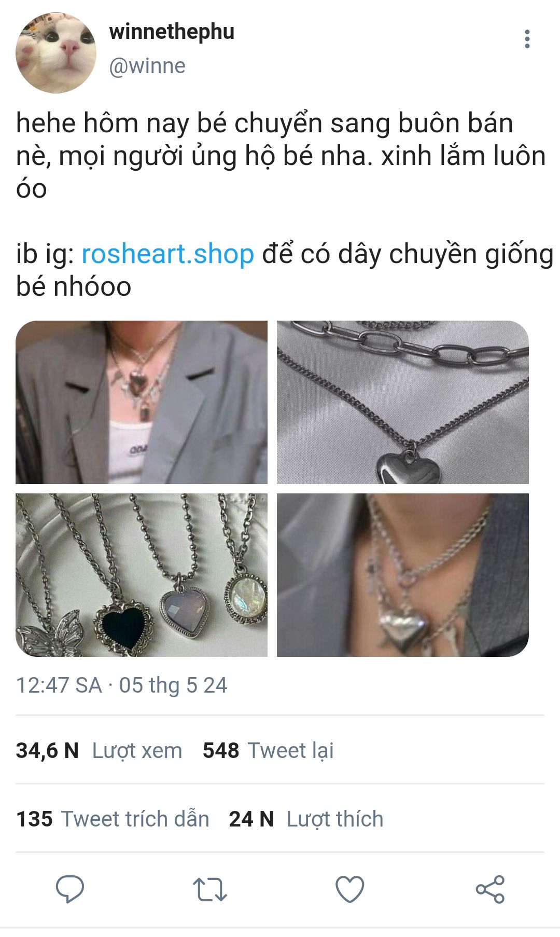
Task: Tap the share icon
Action: click(490, 889)
